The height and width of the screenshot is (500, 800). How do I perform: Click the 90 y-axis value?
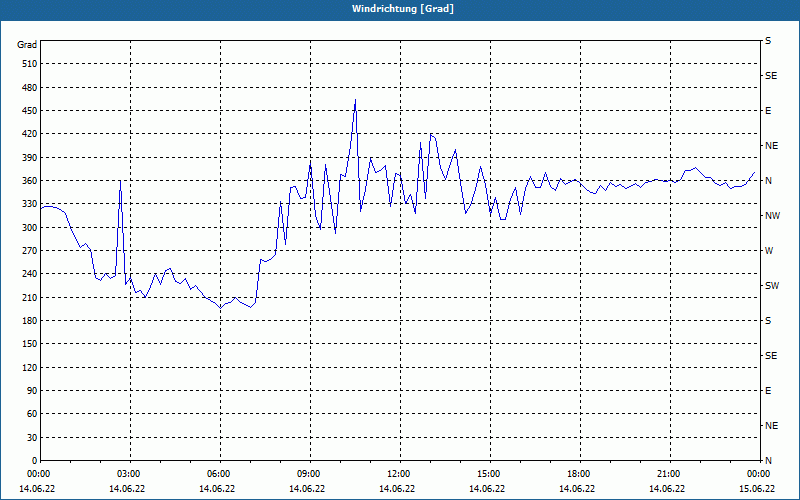click(x=32, y=391)
